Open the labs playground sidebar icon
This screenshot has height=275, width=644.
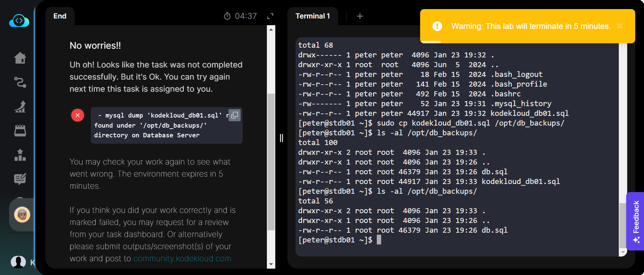[20, 131]
